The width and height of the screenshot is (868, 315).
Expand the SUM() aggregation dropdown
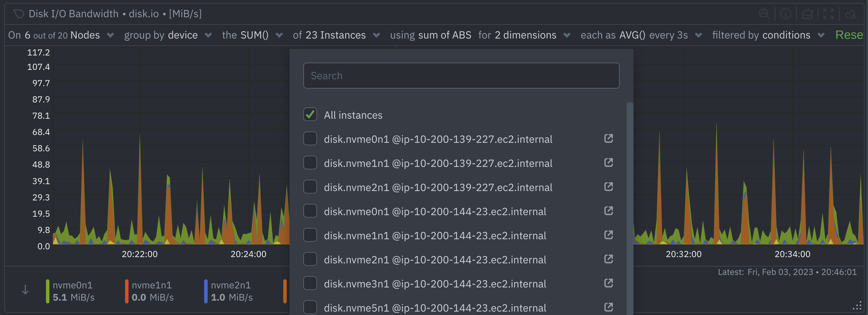(x=279, y=35)
